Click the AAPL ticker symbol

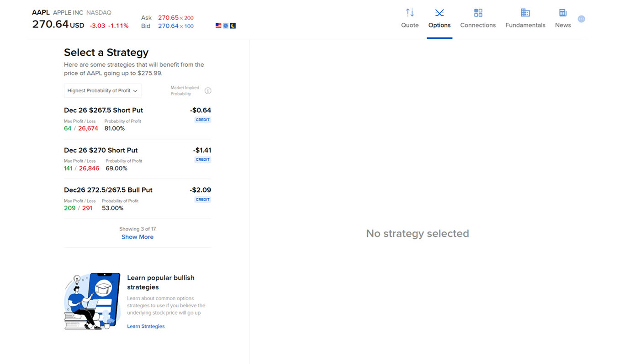coord(41,12)
